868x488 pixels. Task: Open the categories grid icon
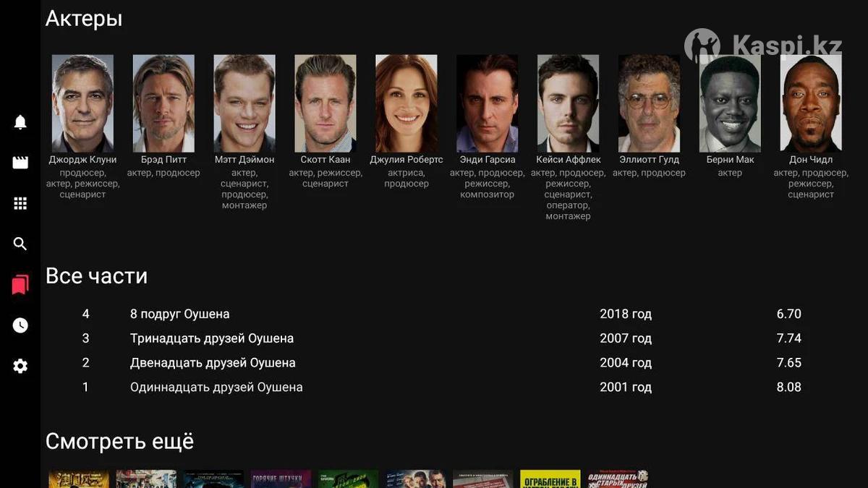tap(20, 203)
